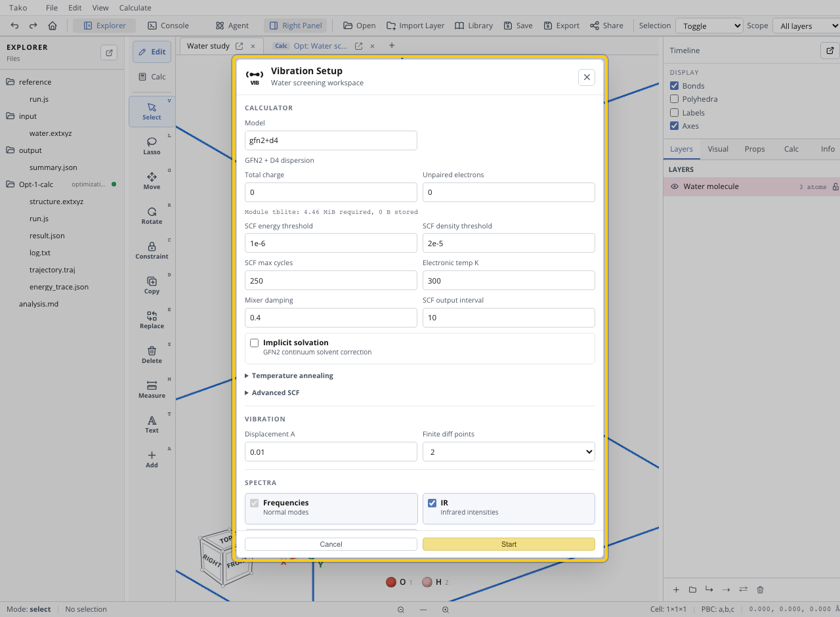Click delete layer trash icon
This screenshot has height=617, width=840.
click(760, 589)
